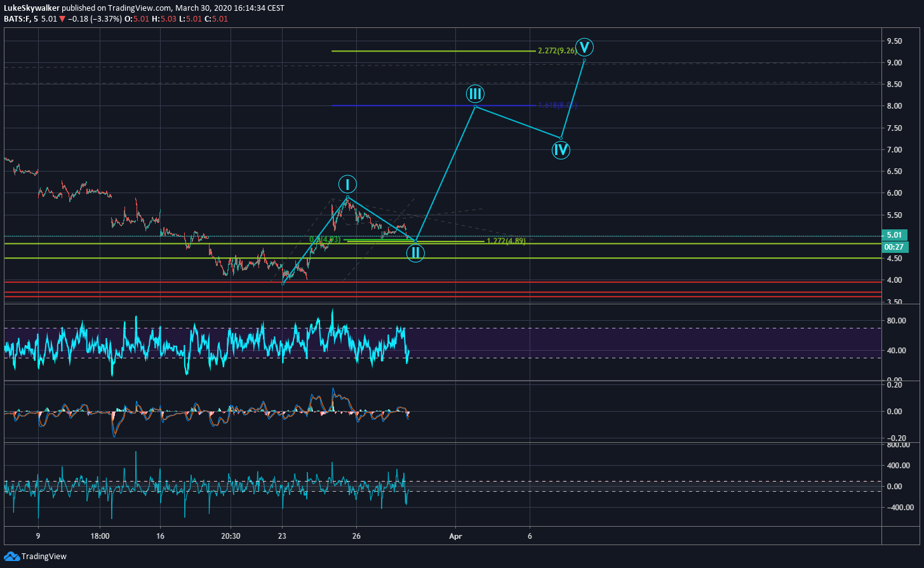Click the 3.50 price axis label
The height and width of the screenshot is (568, 924).
point(895,302)
